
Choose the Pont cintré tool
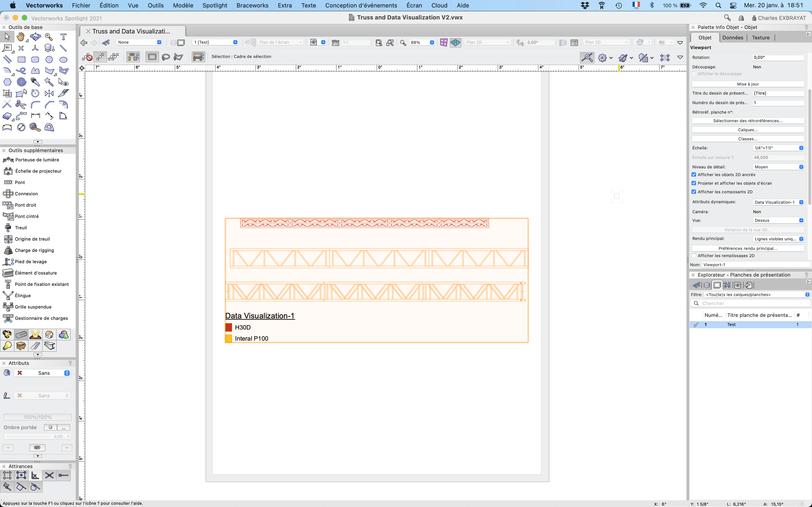pos(27,216)
